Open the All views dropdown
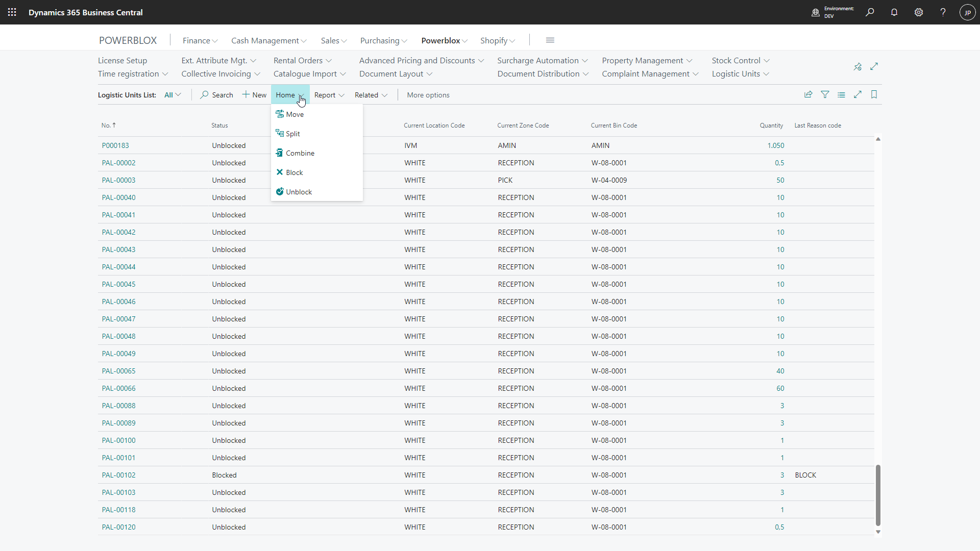This screenshot has width=980, height=551. tap(173, 95)
